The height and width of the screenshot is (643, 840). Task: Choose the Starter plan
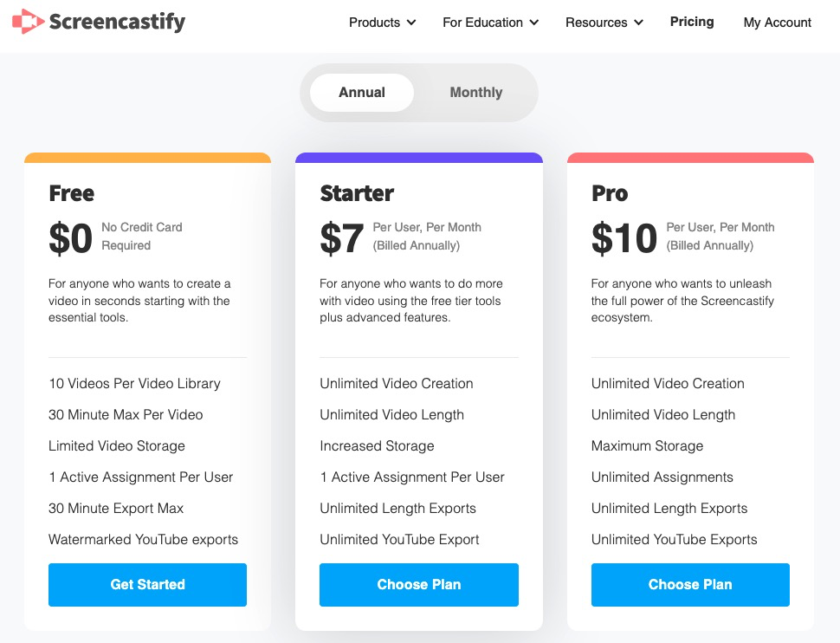[x=419, y=585]
